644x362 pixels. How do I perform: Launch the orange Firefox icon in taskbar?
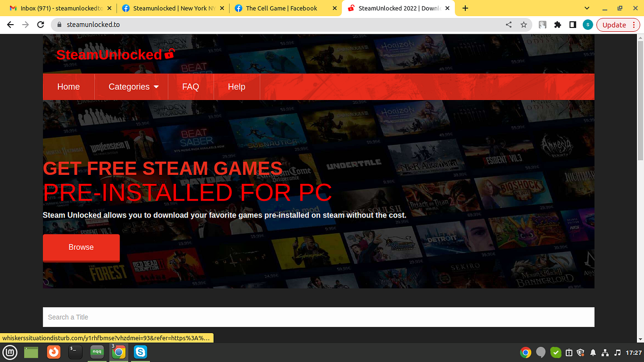click(54, 352)
